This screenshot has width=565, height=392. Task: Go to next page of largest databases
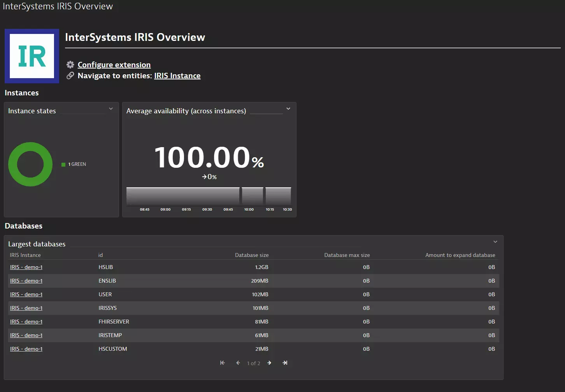tap(269, 362)
